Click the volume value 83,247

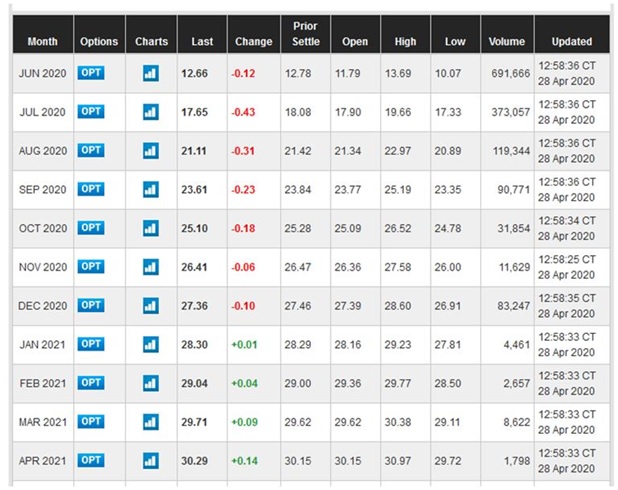point(514,306)
